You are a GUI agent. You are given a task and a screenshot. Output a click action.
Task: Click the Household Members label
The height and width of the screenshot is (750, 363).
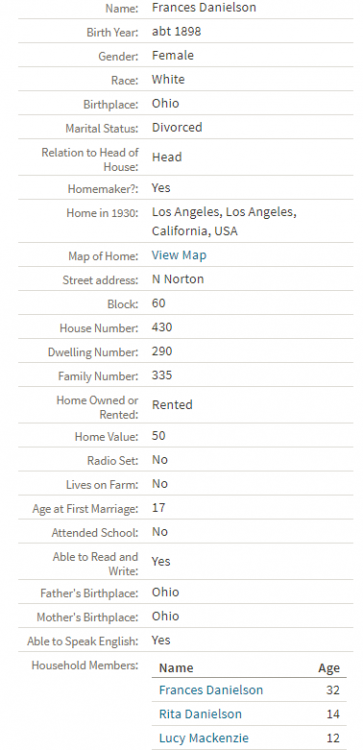(85, 665)
